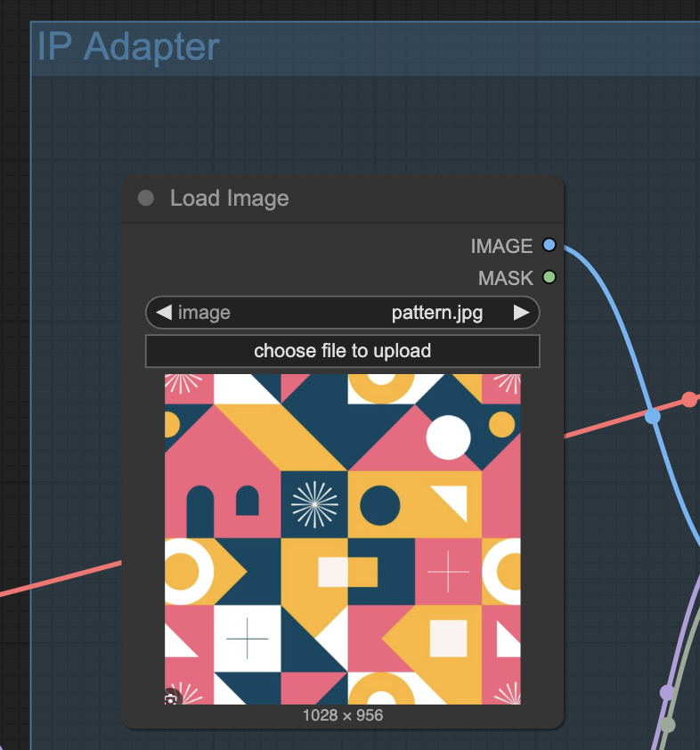
Task: Open the pattern.jpg image selector
Action: (x=342, y=313)
